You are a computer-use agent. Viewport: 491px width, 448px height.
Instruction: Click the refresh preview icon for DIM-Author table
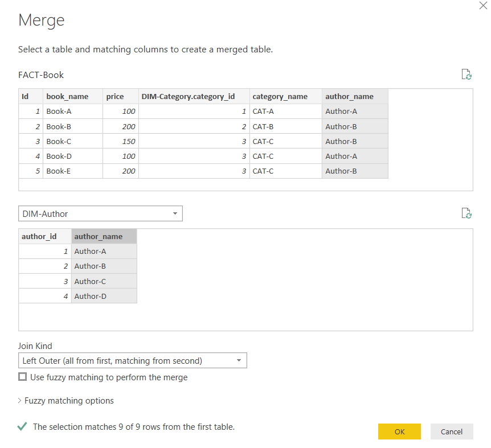[x=467, y=213]
